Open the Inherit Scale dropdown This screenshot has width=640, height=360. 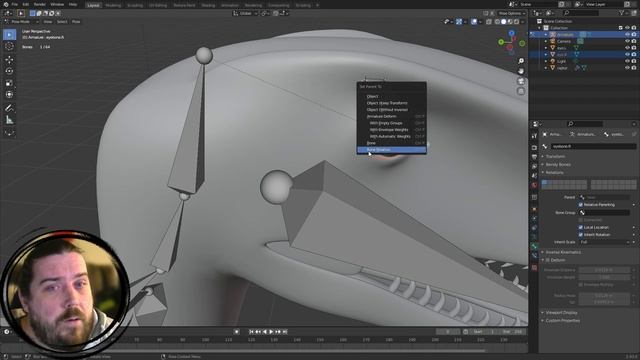point(604,242)
